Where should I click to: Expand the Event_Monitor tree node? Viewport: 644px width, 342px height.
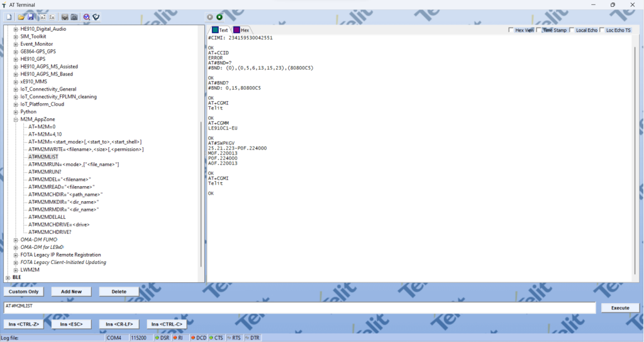(16, 45)
